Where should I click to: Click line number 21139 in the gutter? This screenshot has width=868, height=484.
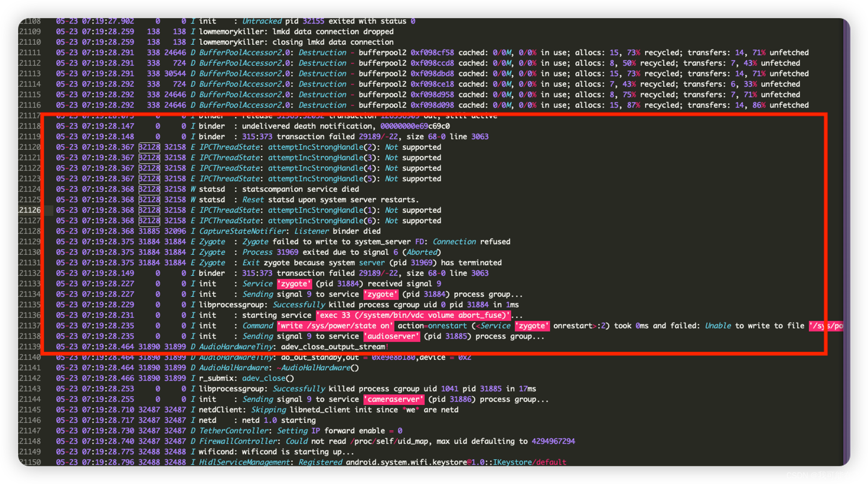click(30, 347)
